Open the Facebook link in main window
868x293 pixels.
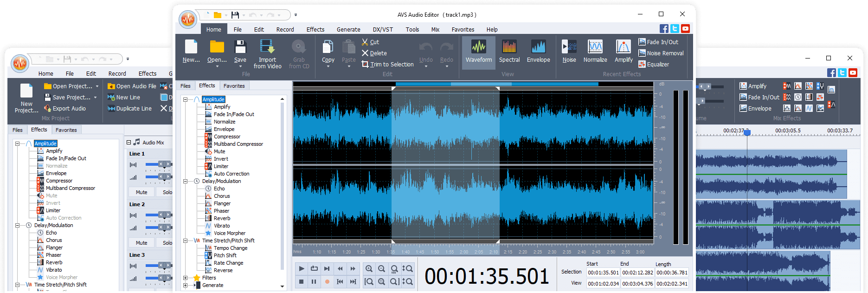664,29
